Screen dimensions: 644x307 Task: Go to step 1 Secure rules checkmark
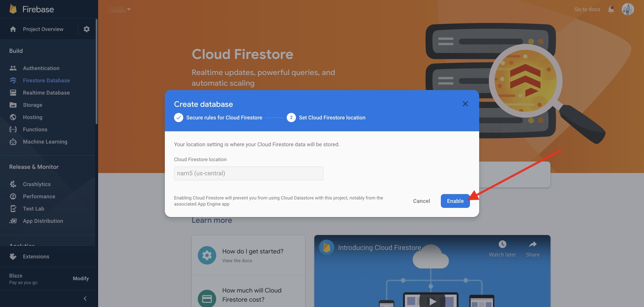pyautogui.click(x=179, y=118)
